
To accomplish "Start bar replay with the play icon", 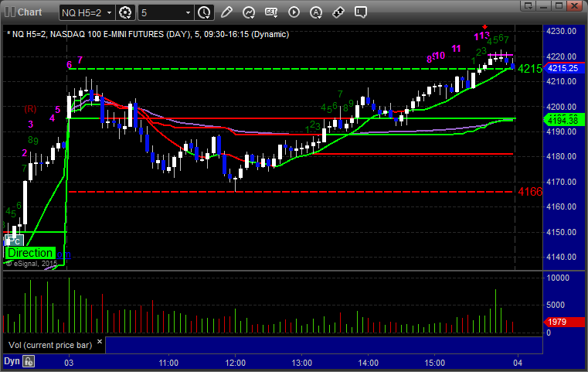I will pos(294,12).
